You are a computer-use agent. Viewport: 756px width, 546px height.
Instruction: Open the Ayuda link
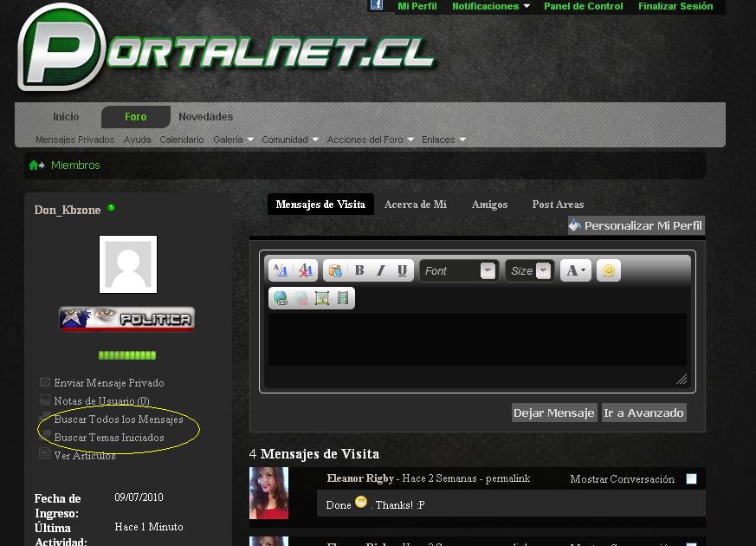tap(138, 140)
